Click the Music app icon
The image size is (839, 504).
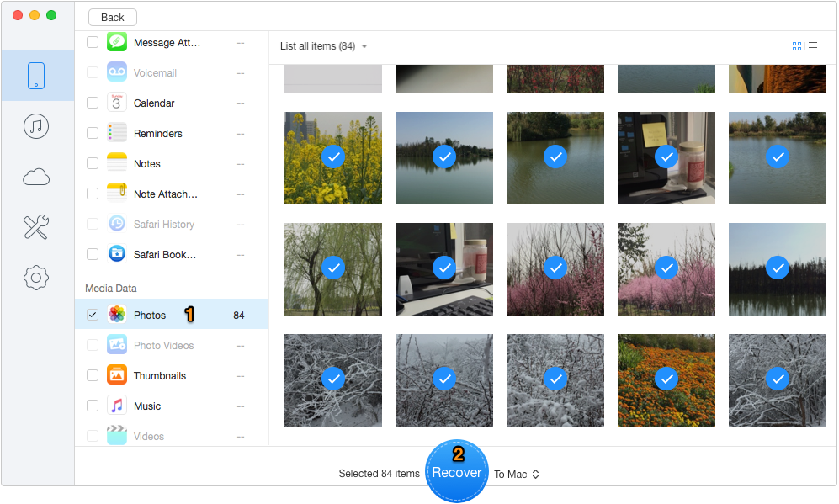click(x=117, y=406)
